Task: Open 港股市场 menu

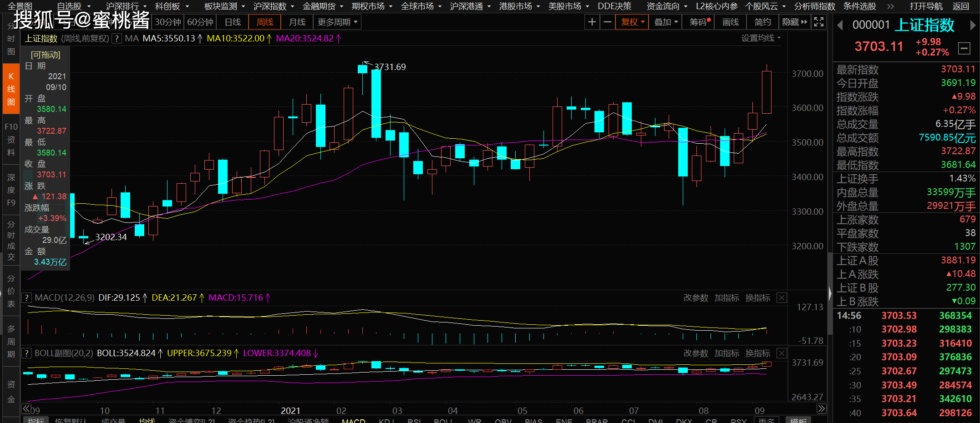Action: (x=519, y=6)
